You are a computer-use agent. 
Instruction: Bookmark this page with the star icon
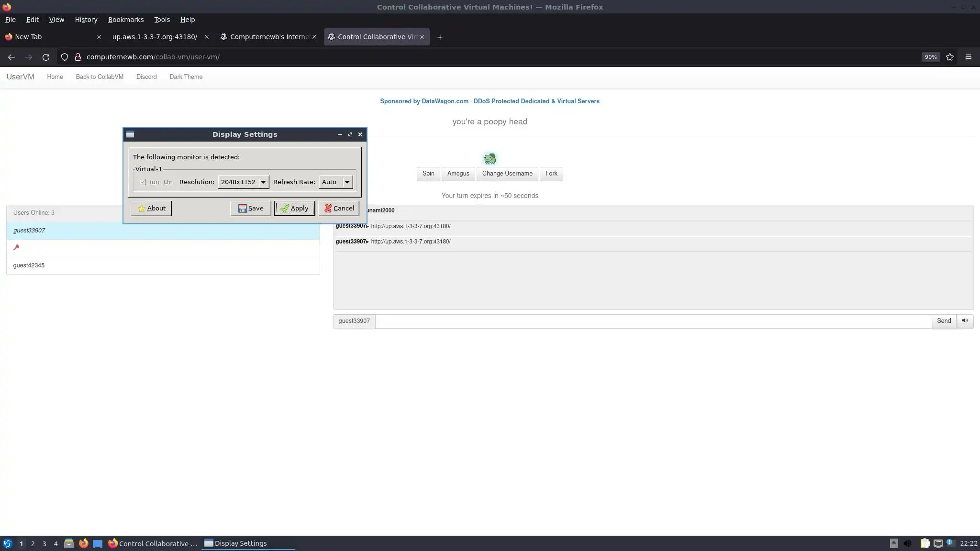pyautogui.click(x=950, y=57)
